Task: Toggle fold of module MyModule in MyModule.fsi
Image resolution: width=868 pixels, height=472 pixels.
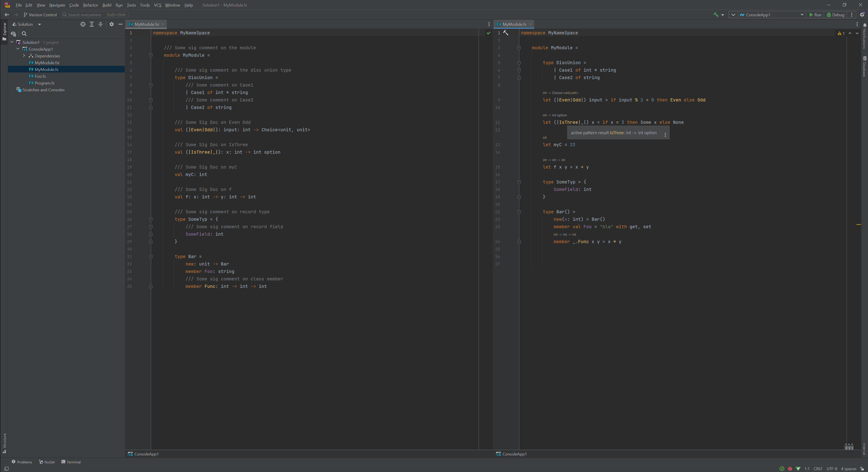Action: 151,55
